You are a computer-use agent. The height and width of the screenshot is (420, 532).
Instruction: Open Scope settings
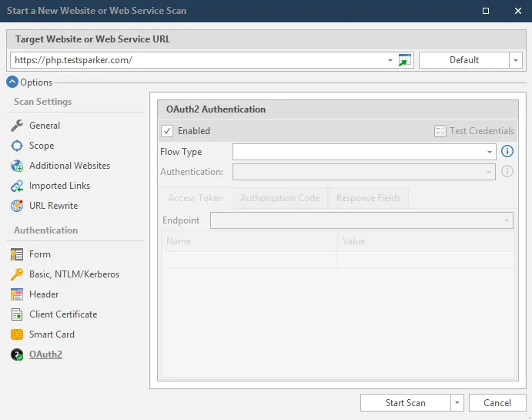click(42, 146)
